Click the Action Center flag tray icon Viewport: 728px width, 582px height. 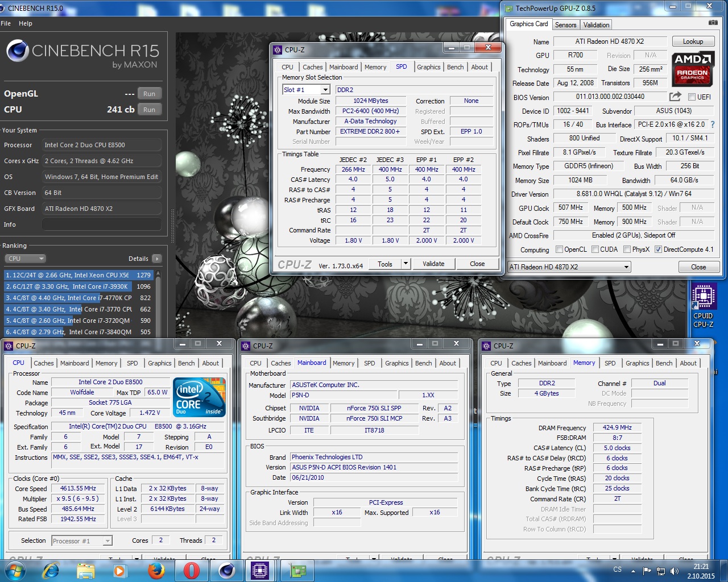[x=647, y=570]
